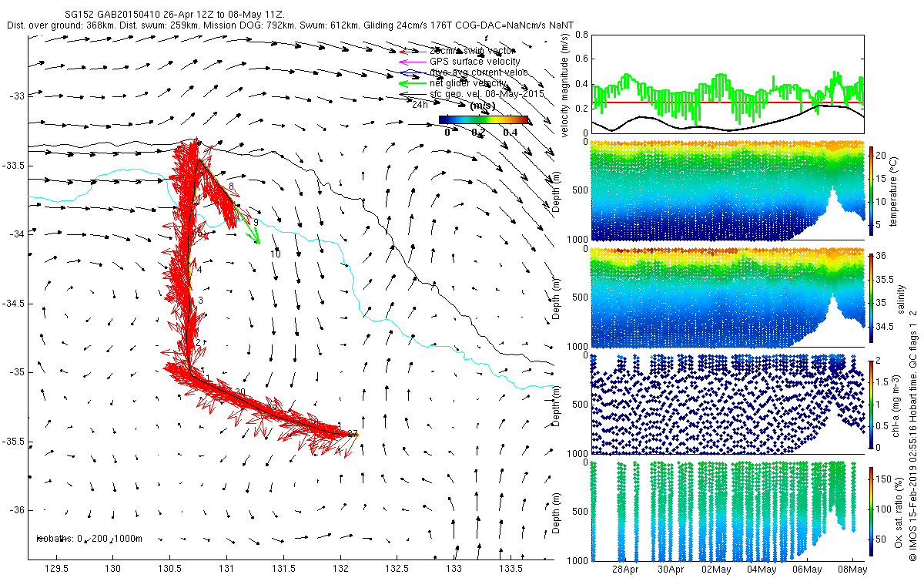
Task: Click the '129.5' longitude tick label
Action: click(55, 569)
